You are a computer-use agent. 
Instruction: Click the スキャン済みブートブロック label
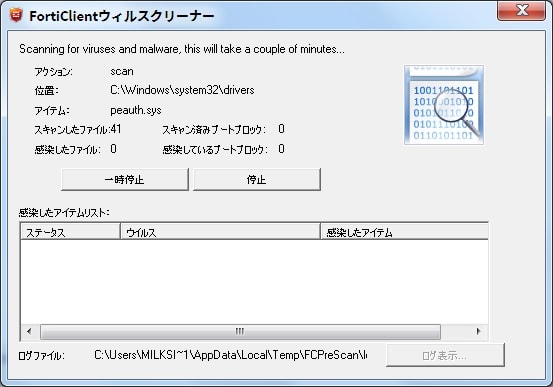pos(214,130)
